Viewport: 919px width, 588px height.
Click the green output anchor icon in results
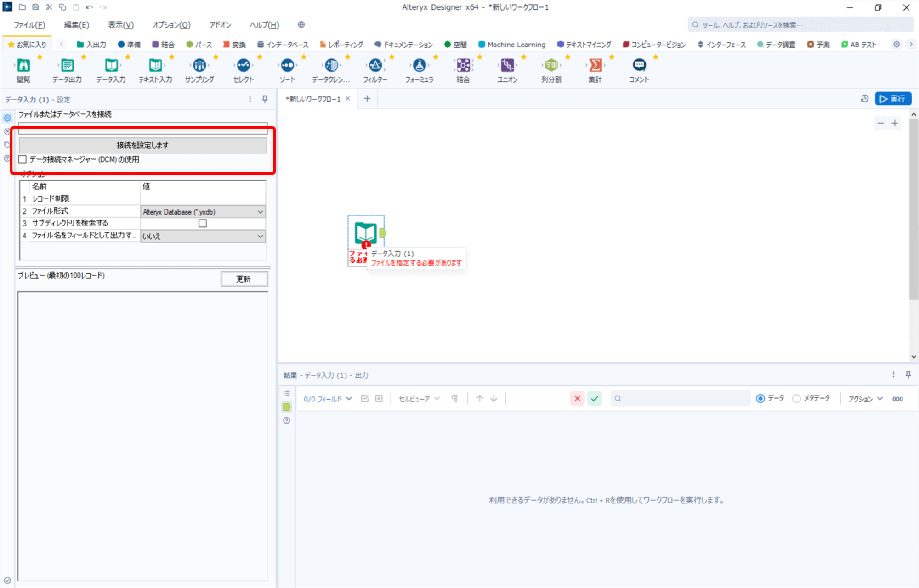click(287, 407)
